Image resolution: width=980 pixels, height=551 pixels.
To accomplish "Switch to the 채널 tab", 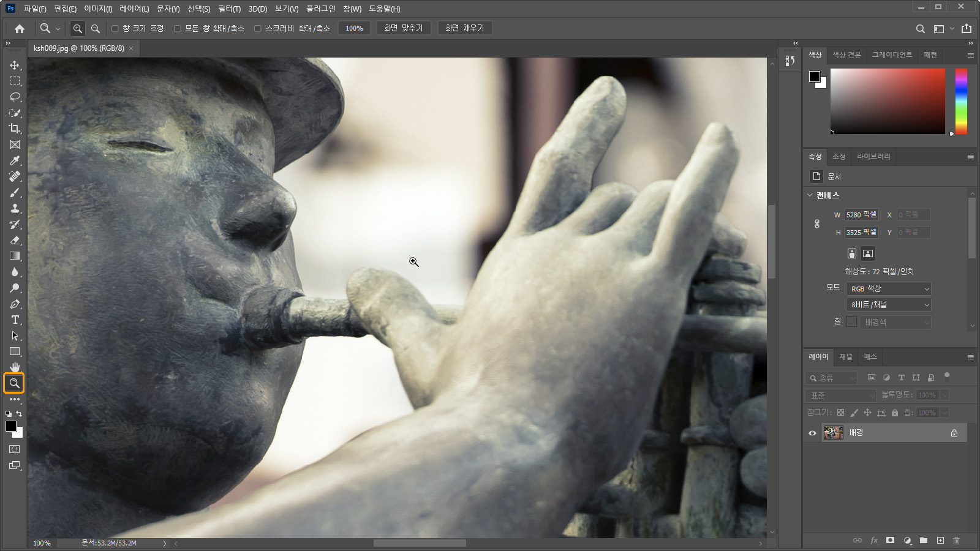I will pyautogui.click(x=846, y=357).
